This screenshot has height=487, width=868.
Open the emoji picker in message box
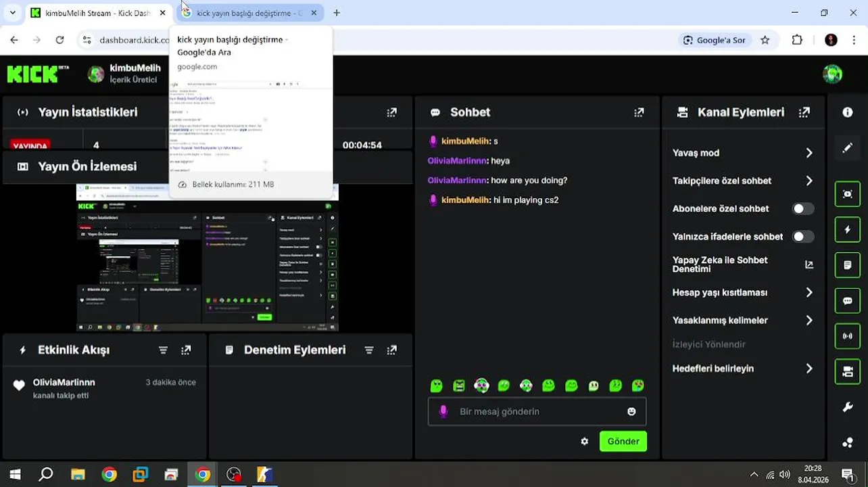point(631,411)
